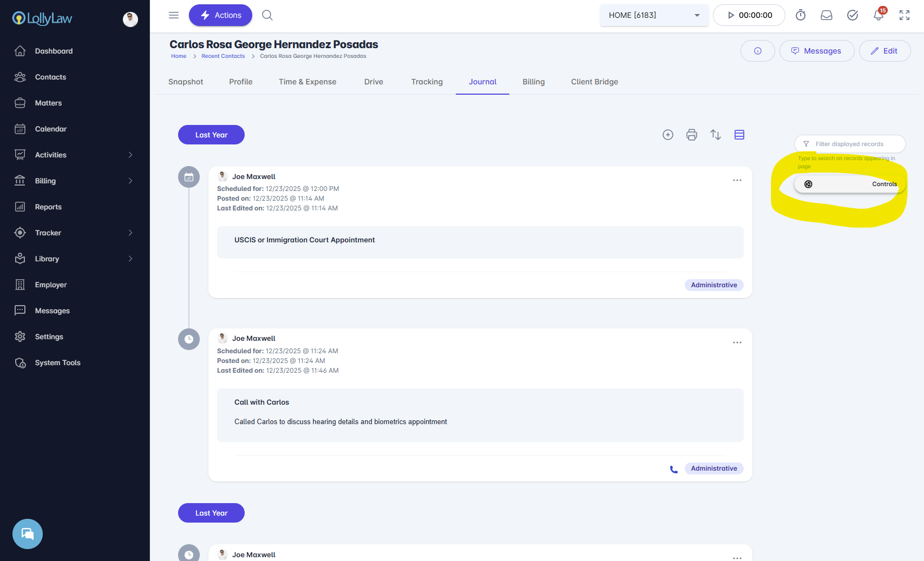Click the Messages button in header

pos(817,51)
